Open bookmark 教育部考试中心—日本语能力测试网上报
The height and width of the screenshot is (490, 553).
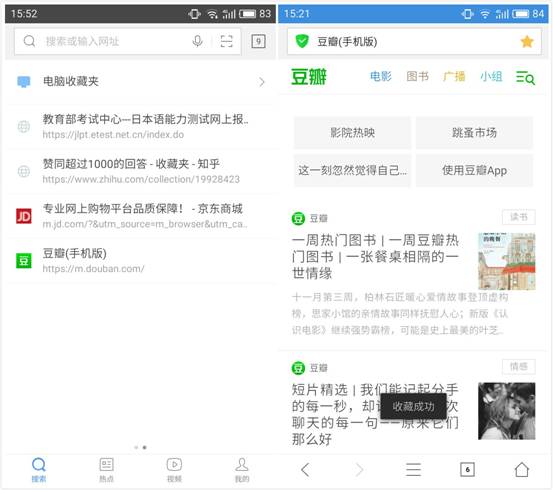[x=141, y=126]
